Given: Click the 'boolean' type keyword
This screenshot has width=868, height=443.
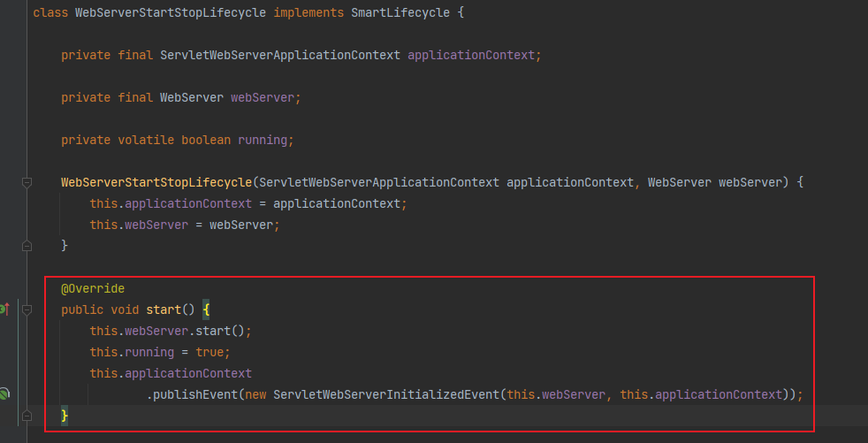Looking at the screenshot, I should tap(206, 140).
